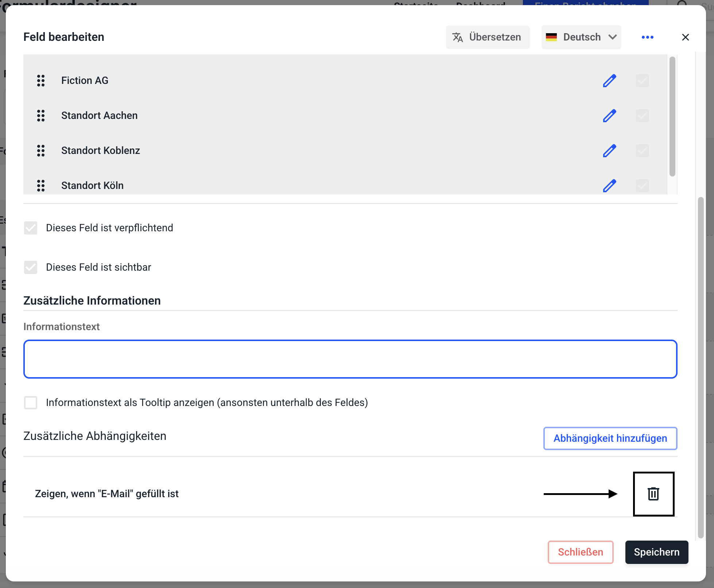Click the Übersetzen button
Screen dimensions: 714x588
[487, 37]
